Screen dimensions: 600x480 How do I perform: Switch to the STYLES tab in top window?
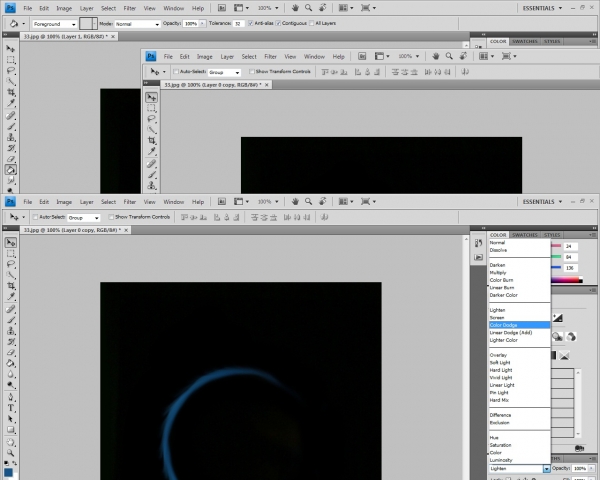(552, 41)
